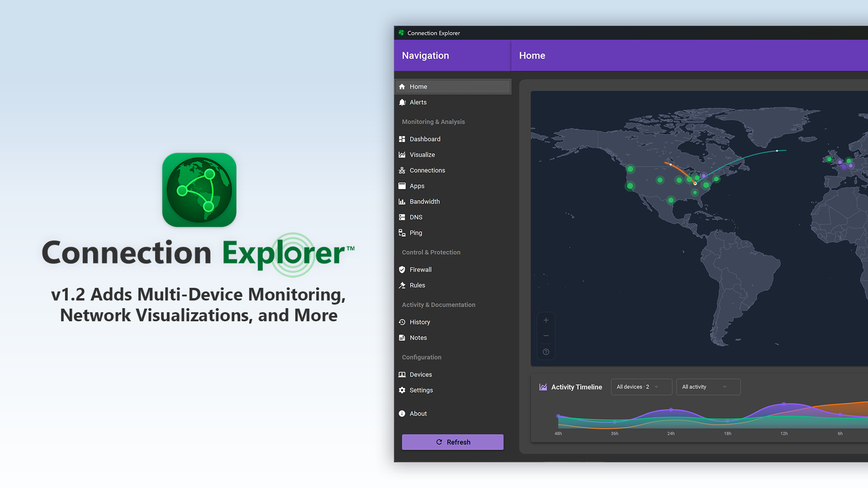The height and width of the screenshot is (488, 868).
Task: Click the Devices laptop icon
Action: point(402,375)
